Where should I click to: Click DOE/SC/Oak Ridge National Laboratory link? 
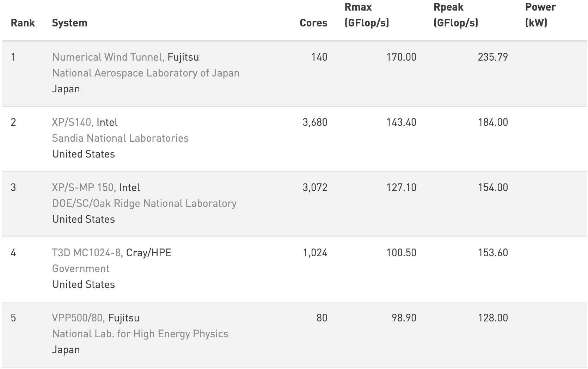pyautogui.click(x=144, y=203)
